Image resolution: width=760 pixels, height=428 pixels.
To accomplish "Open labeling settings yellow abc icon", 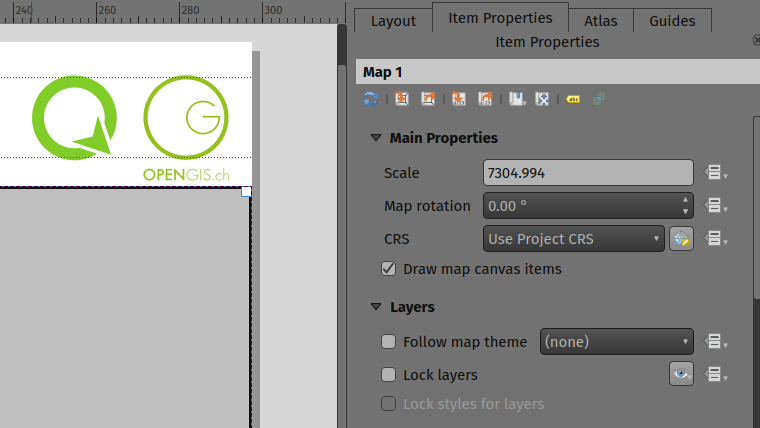I will pyautogui.click(x=573, y=99).
